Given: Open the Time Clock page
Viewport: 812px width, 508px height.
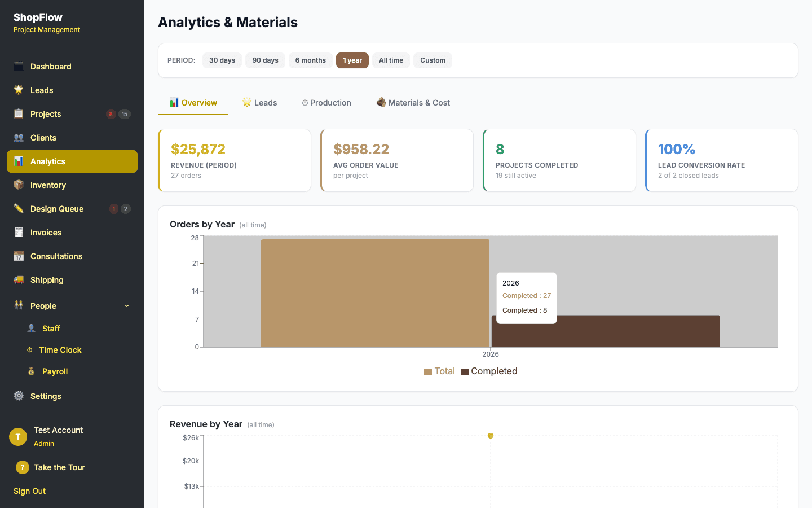Looking at the screenshot, I should click(x=59, y=349).
